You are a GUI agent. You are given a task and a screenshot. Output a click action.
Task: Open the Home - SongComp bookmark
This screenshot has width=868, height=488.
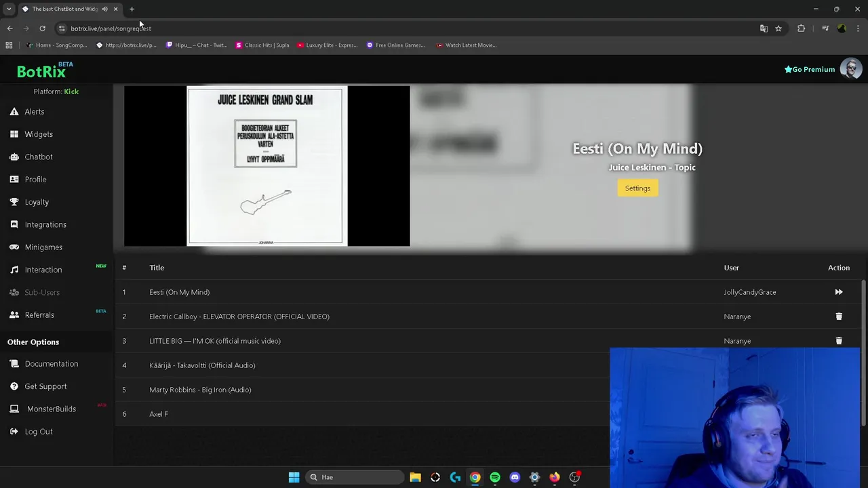[x=56, y=45]
